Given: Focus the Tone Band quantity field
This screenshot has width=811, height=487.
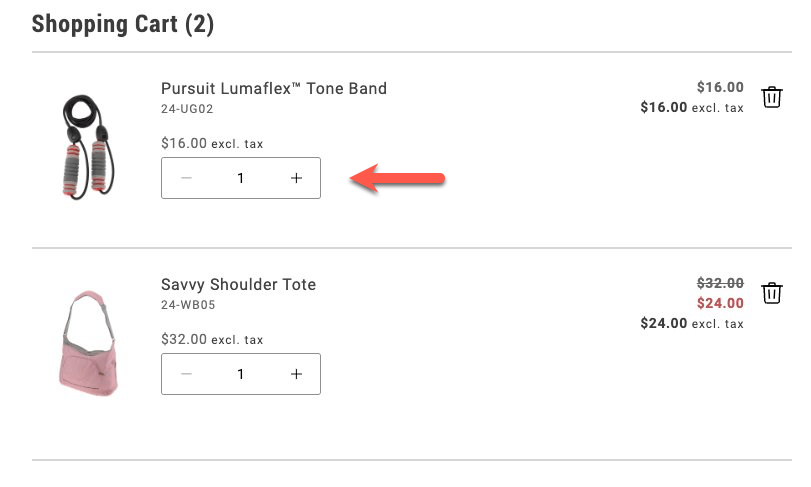Looking at the screenshot, I should (x=241, y=178).
